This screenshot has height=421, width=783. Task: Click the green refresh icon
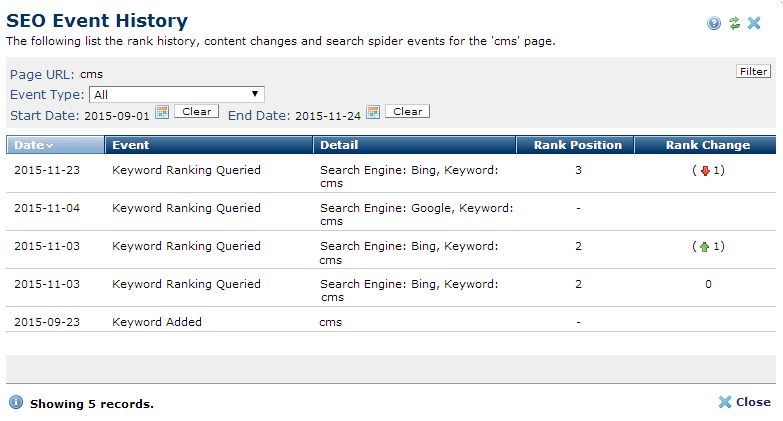(734, 23)
